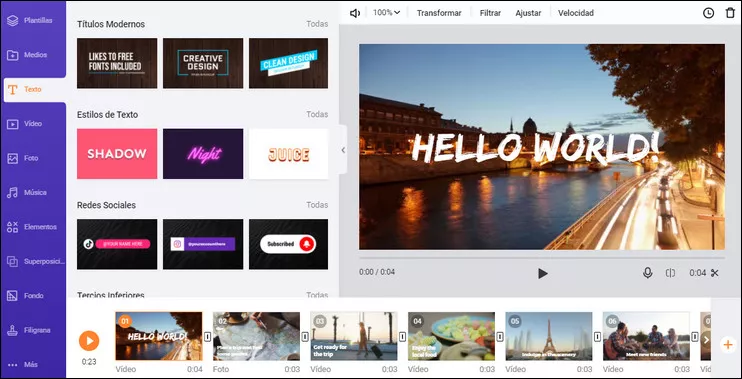Click transition icon between clips 02 and 03
This screenshot has width=742, height=379.
[x=305, y=336]
